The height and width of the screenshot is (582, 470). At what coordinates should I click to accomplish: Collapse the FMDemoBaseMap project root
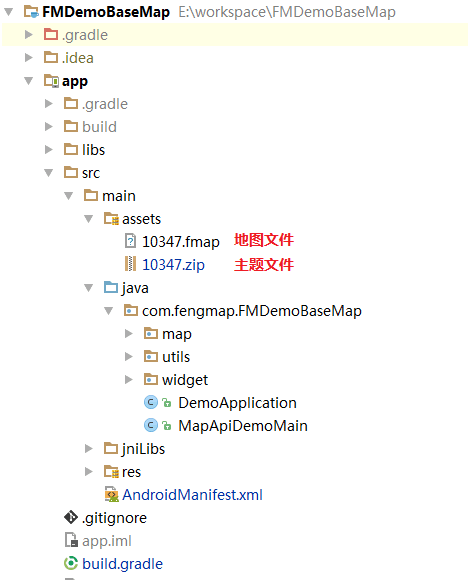(9, 12)
